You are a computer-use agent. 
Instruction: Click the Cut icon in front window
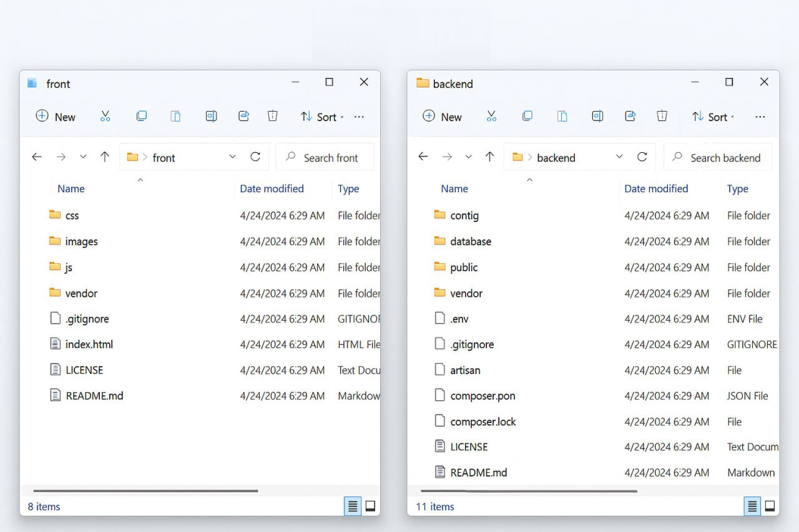105,116
